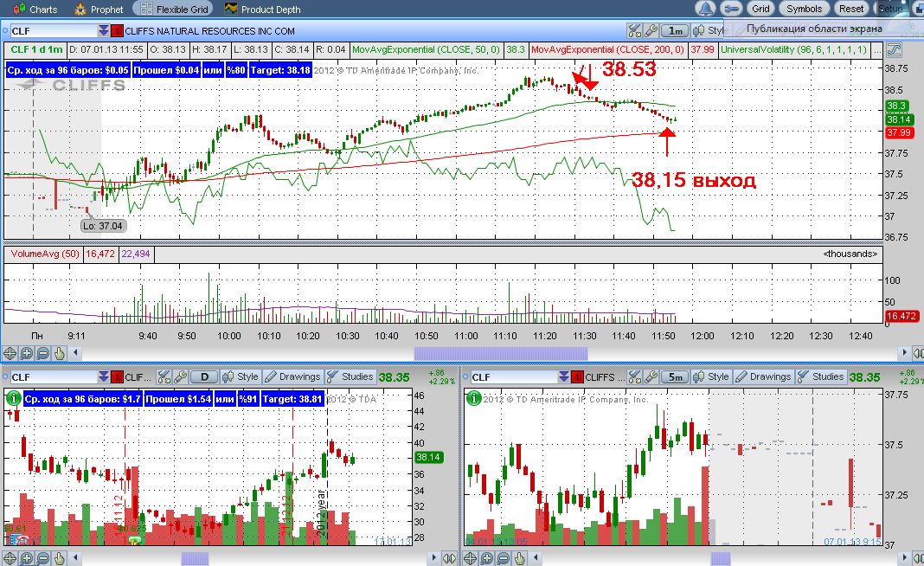Click scissors share icon in top chart
Screen dimensions: 924x566
(x=634, y=30)
